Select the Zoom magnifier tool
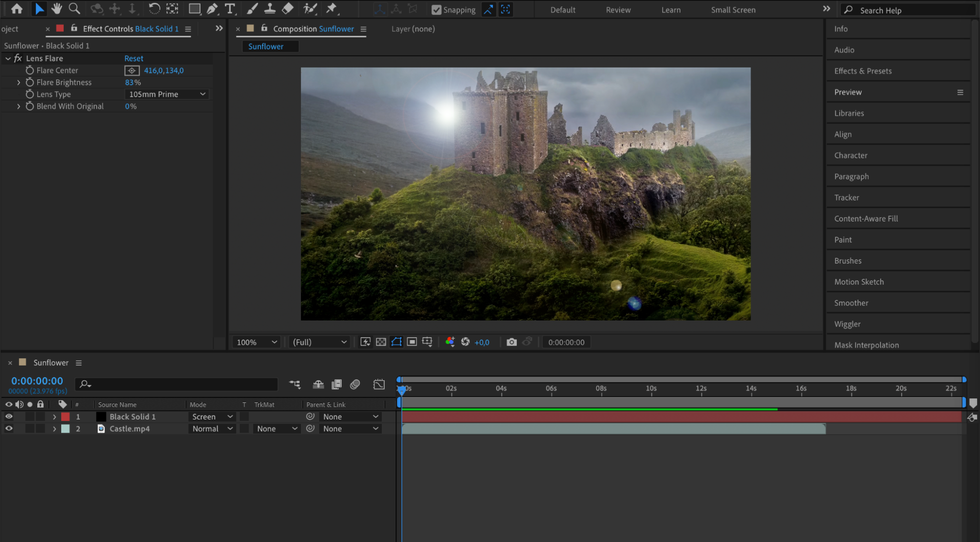Viewport: 980px width, 542px height. point(74,9)
